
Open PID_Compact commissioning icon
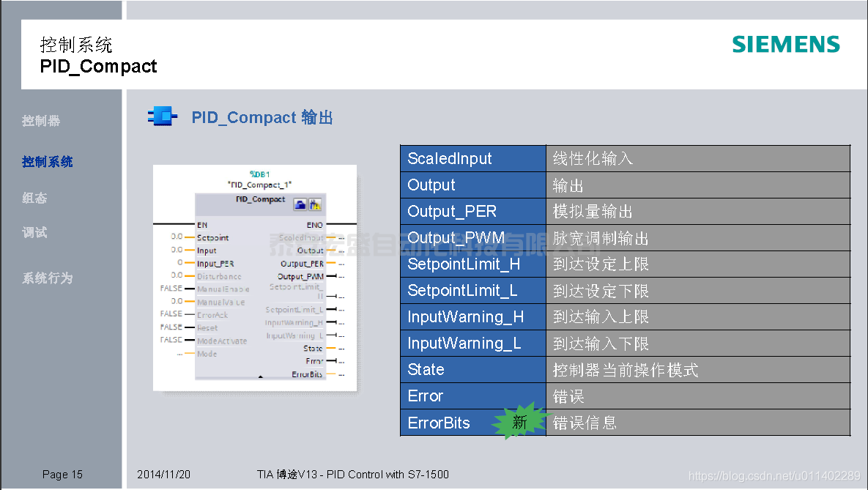click(315, 204)
